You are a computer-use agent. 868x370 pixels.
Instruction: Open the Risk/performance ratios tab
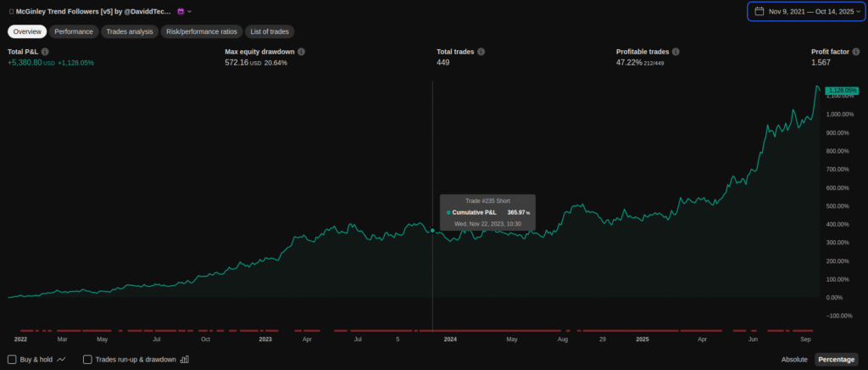pyautogui.click(x=201, y=31)
